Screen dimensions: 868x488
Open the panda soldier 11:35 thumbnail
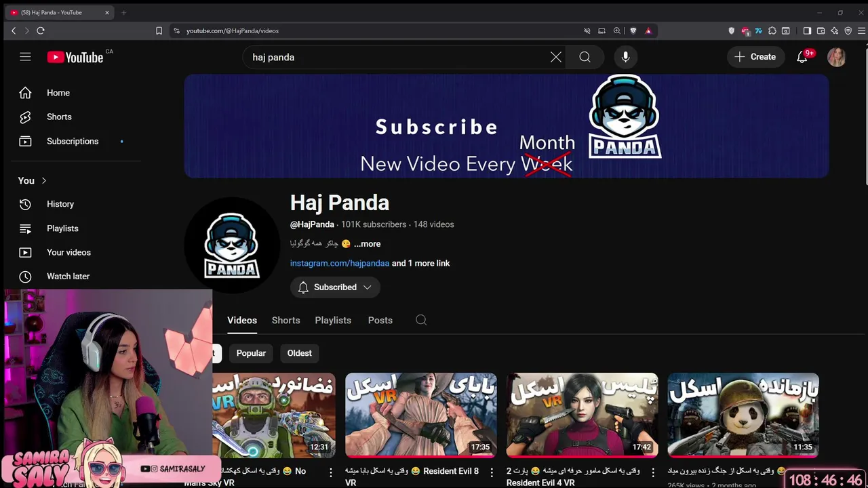pyautogui.click(x=743, y=415)
